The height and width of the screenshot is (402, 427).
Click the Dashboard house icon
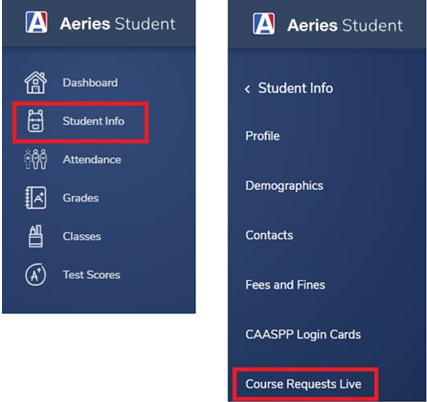click(x=36, y=83)
